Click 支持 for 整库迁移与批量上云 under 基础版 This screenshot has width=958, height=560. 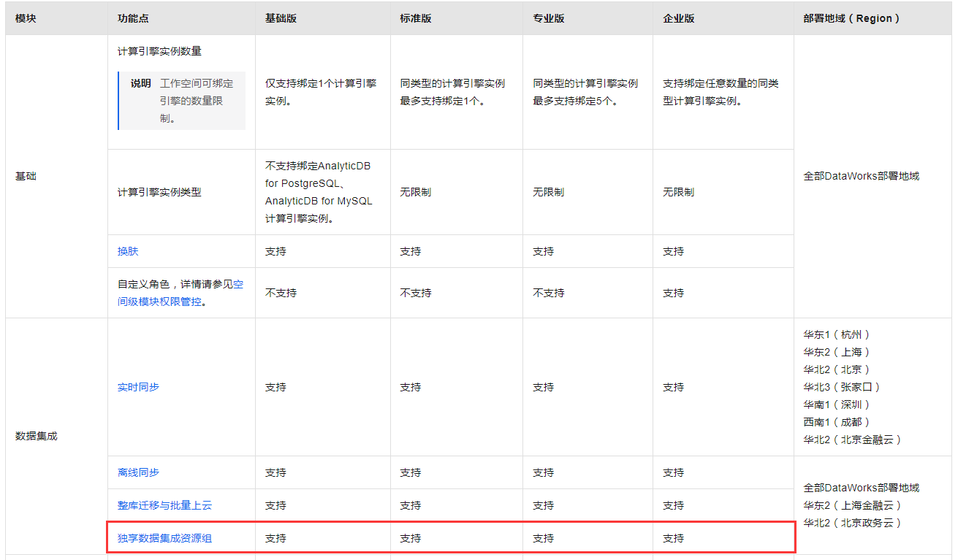click(x=275, y=505)
